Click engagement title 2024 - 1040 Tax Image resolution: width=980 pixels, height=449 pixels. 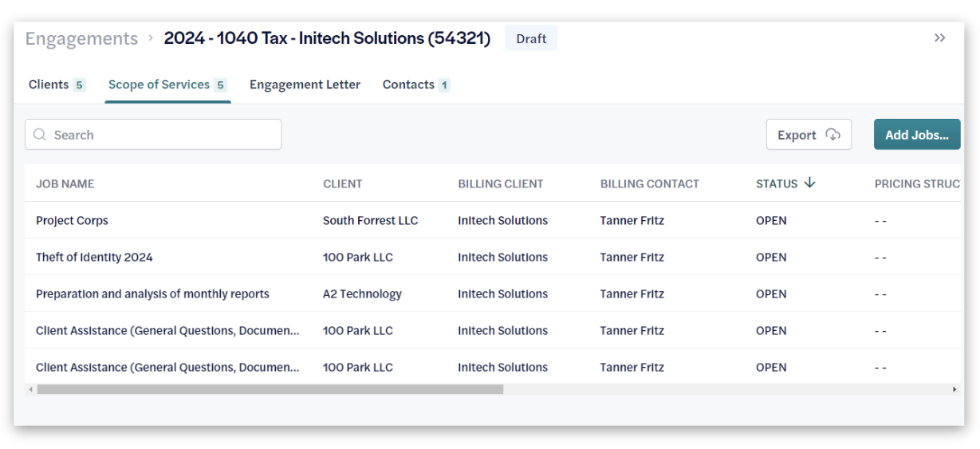click(x=327, y=38)
